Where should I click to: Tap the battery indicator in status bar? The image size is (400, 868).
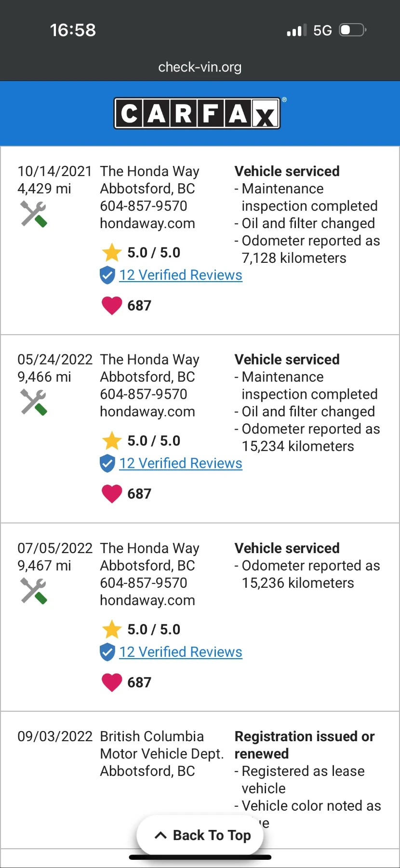pyautogui.click(x=352, y=30)
